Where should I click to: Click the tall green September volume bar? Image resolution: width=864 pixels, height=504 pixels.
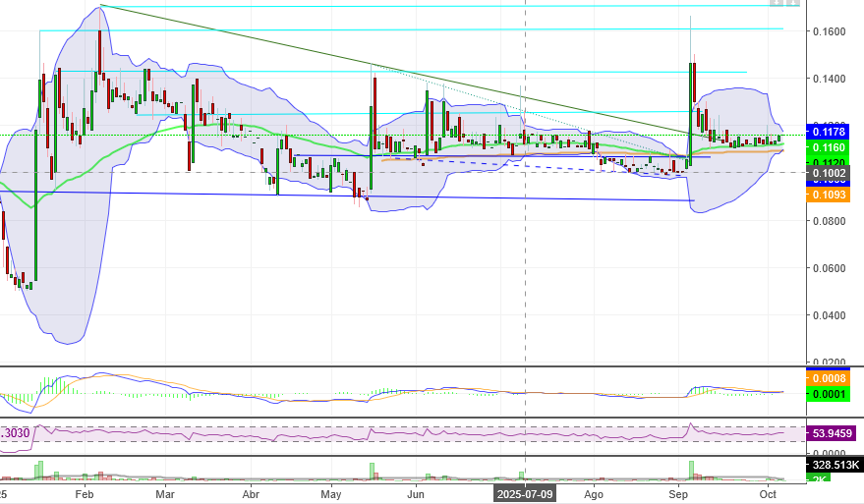click(692, 471)
